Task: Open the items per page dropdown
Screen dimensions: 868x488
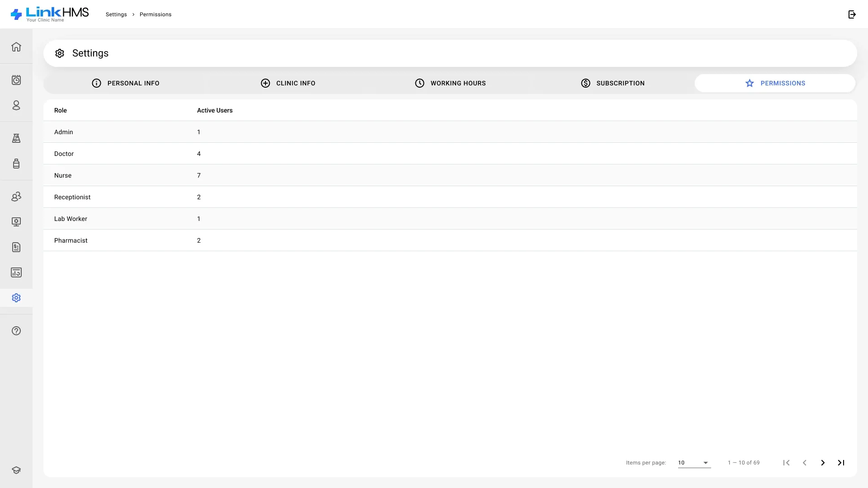Action: [694, 463]
